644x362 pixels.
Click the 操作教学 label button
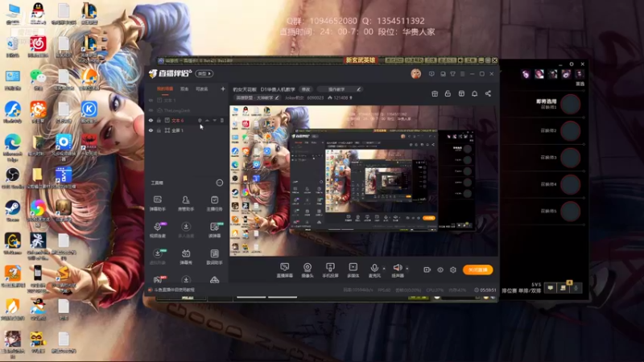pos(340,89)
